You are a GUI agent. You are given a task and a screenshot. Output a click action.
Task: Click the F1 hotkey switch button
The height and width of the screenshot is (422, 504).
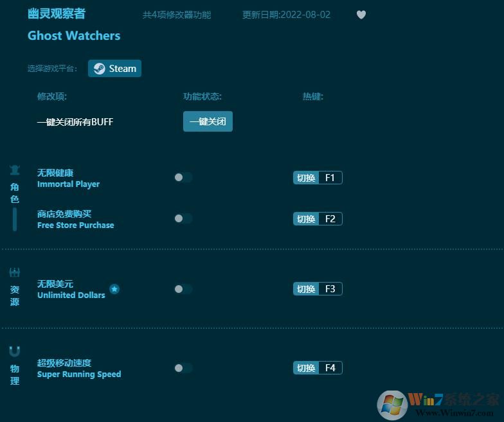(x=318, y=178)
